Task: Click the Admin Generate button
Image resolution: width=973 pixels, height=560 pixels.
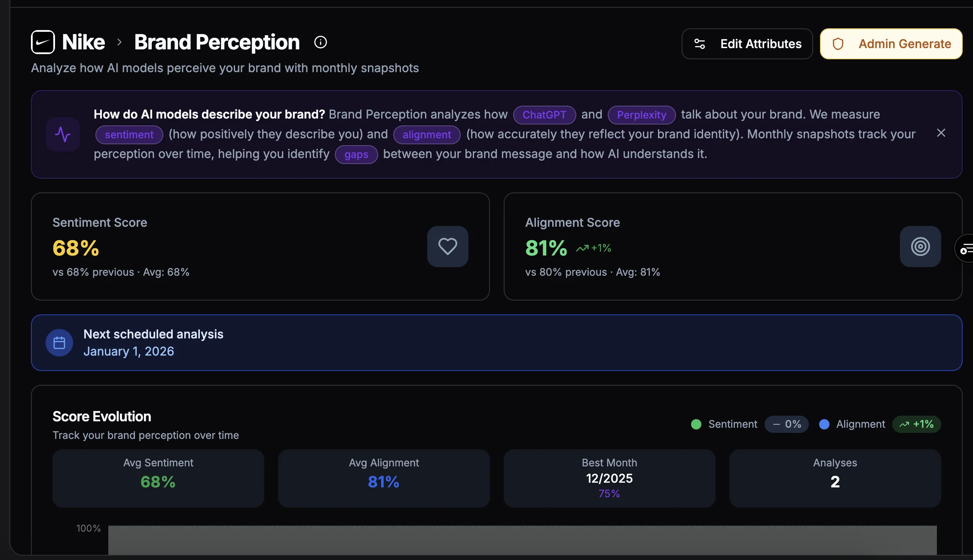Action: pos(890,43)
